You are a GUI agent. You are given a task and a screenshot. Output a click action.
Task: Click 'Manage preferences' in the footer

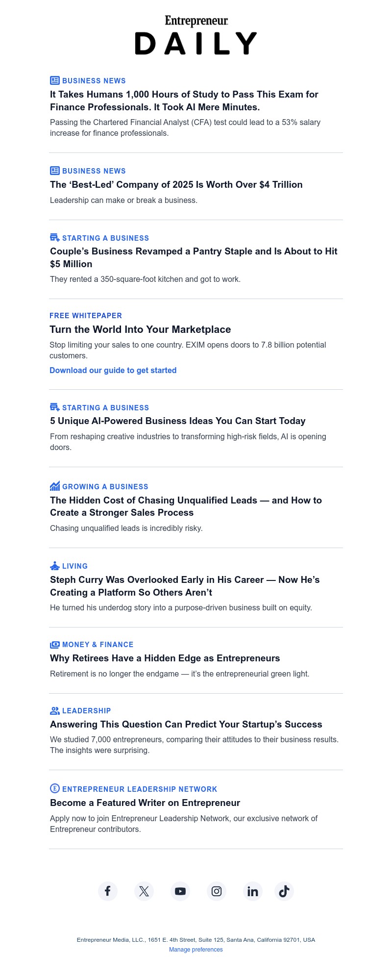pyautogui.click(x=196, y=950)
